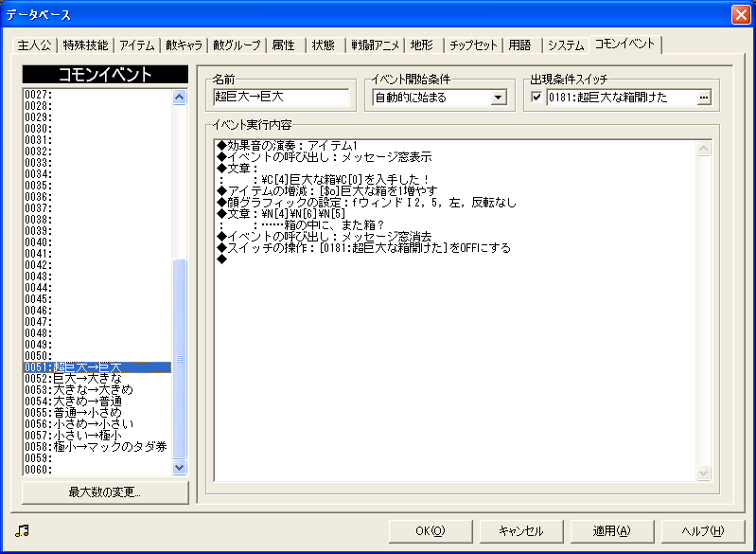Close the データベース window
The image size is (756, 554).
click(x=741, y=14)
